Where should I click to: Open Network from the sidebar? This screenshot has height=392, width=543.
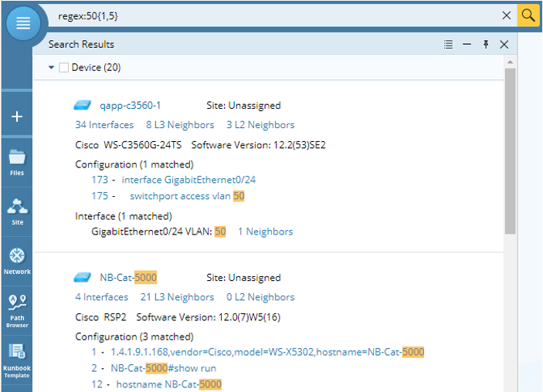pyautogui.click(x=17, y=262)
